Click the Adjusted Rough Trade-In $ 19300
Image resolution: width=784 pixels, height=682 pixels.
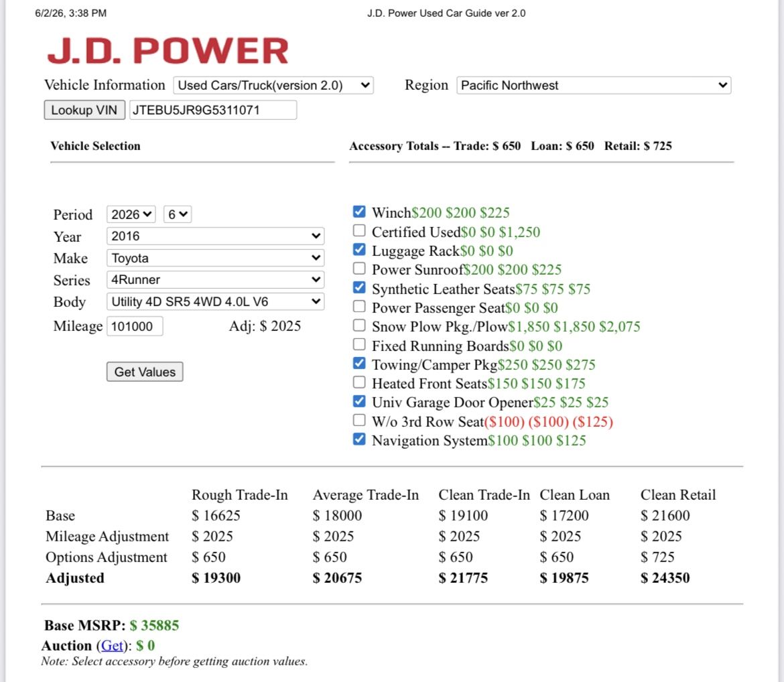click(216, 578)
